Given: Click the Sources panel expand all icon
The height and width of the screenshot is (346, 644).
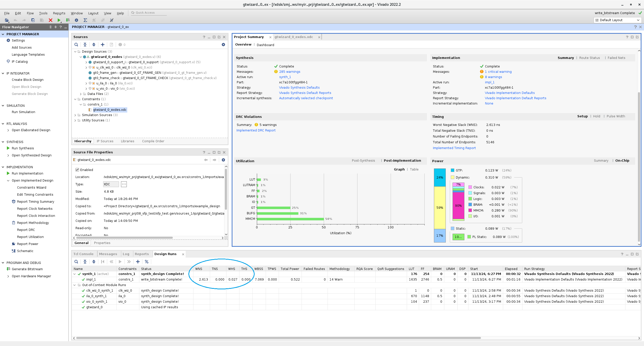Looking at the screenshot, I should coord(94,45).
